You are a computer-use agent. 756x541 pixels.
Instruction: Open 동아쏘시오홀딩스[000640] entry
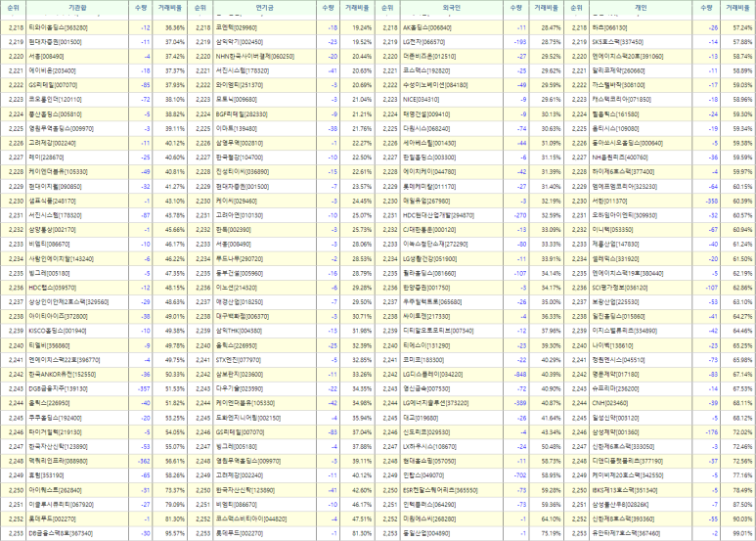tap(628, 143)
